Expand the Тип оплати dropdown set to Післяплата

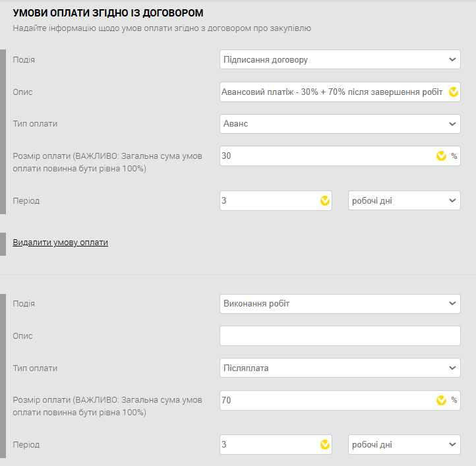tap(340, 368)
